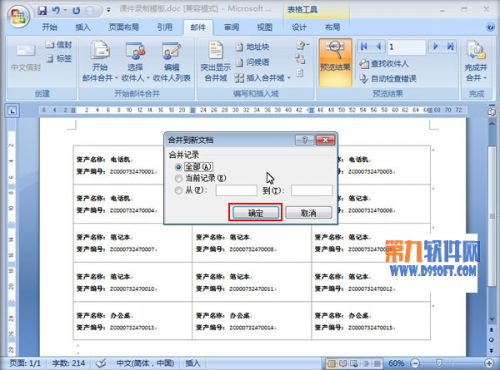Undo last action in quick access toolbar
This screenshot has height=370, width=500.
[56, 11]
